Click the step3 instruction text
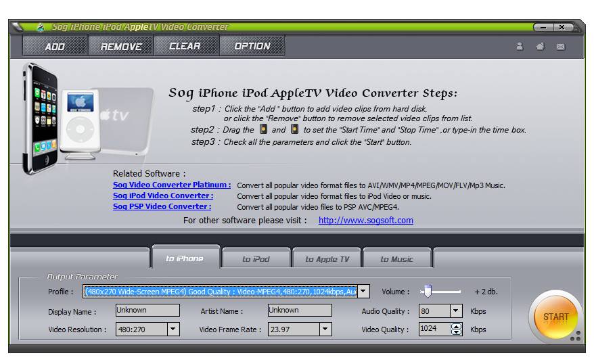The height and width of the screenshot is (364, 594). [x=301, y=142]
